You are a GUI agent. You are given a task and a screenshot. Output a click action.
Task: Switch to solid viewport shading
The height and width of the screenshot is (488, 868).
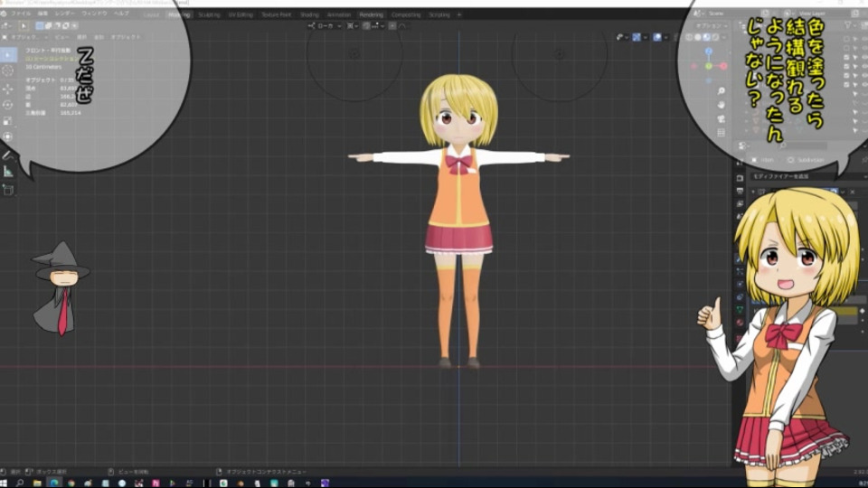698,37
